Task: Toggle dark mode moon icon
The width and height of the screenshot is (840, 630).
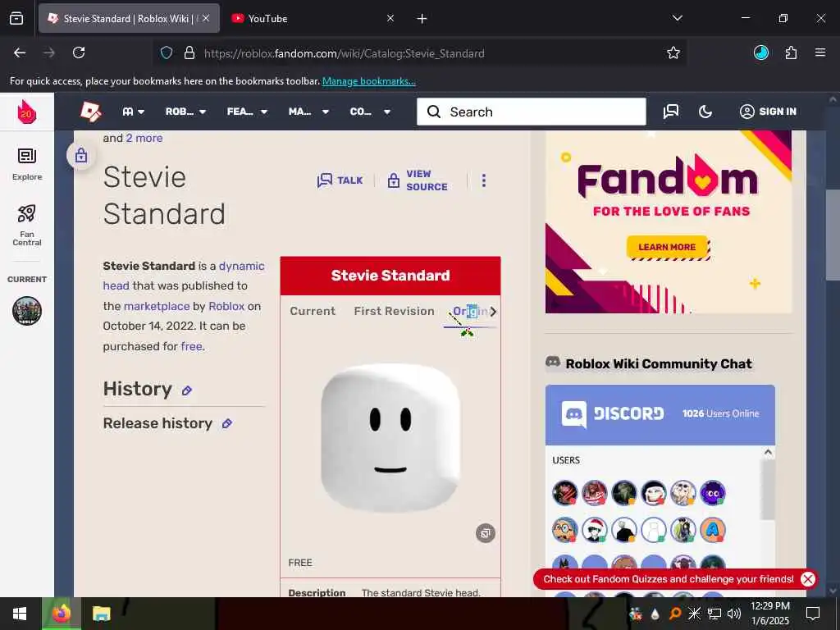Action: coord(705,112)
